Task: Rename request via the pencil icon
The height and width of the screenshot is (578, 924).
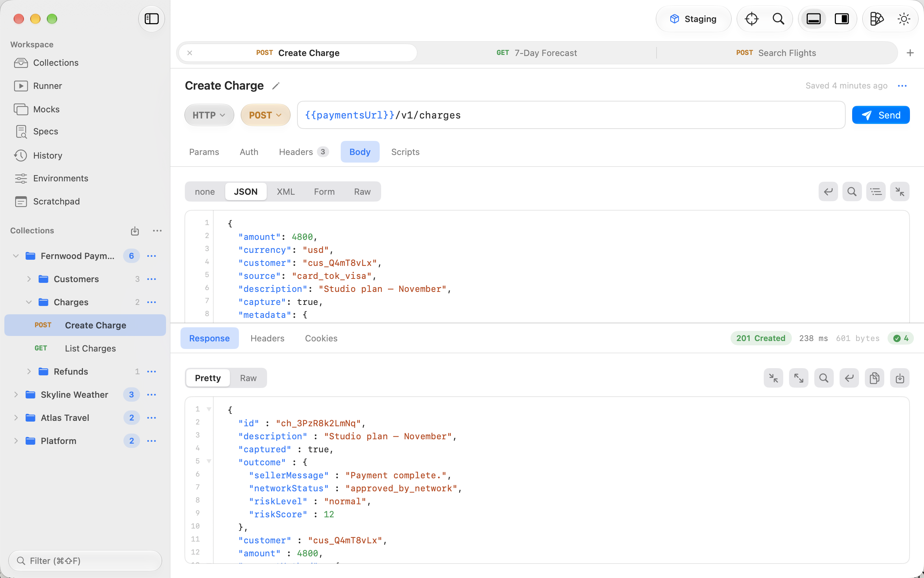Action: click(x=276, y=86)
